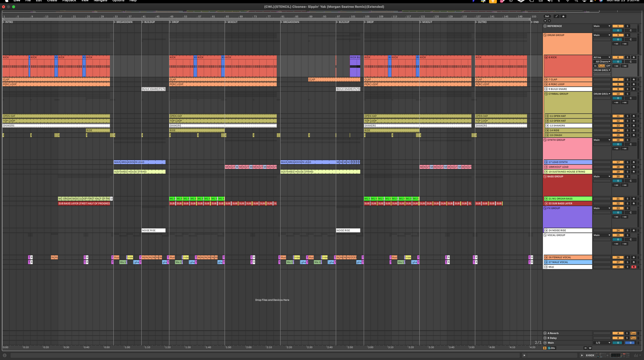The height and width of the screenshot is (360, 644).
Task: Open the Create menu
Action: click(52, 1)
